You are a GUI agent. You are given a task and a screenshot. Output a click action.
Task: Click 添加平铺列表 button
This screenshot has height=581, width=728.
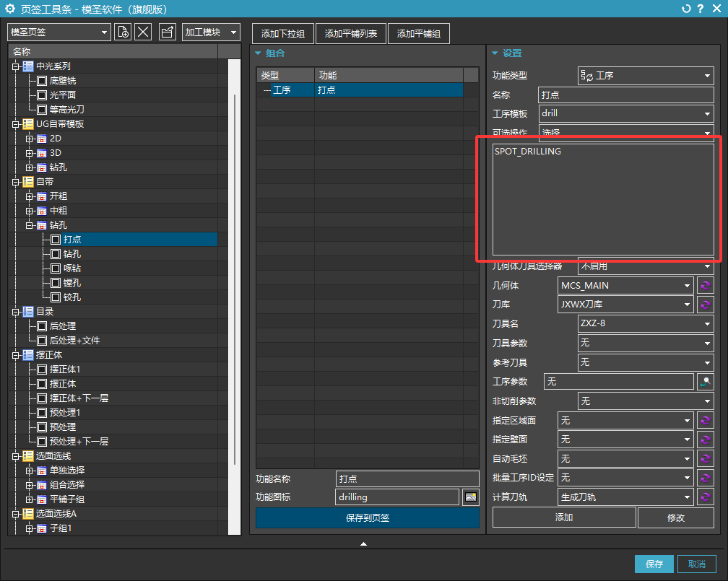click(351, 33)
